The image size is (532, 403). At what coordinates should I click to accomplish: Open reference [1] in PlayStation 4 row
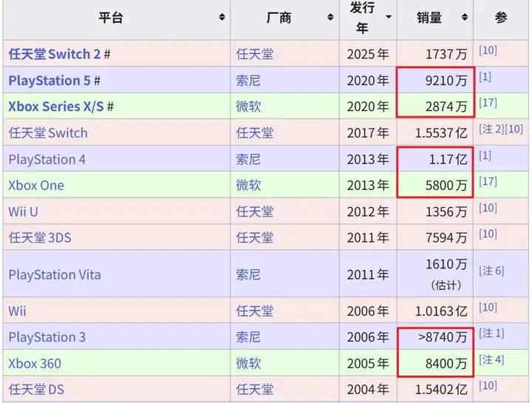485,155
